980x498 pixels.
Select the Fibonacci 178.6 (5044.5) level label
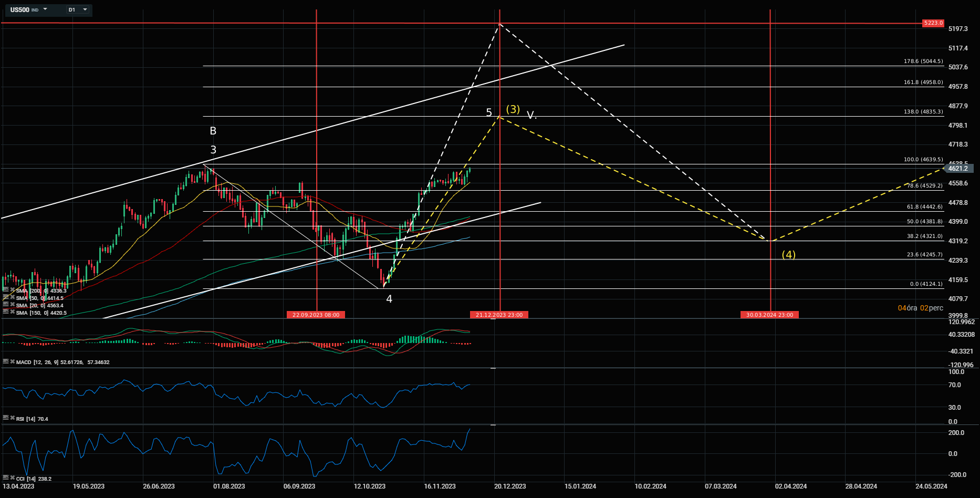click(x=923, y=61)
